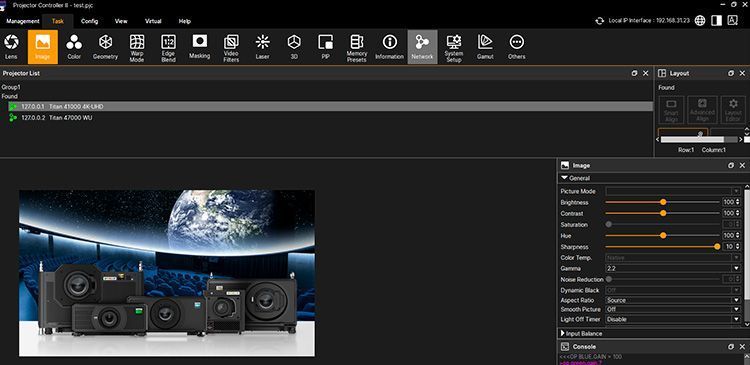Collapse the General section

(576, 178)
